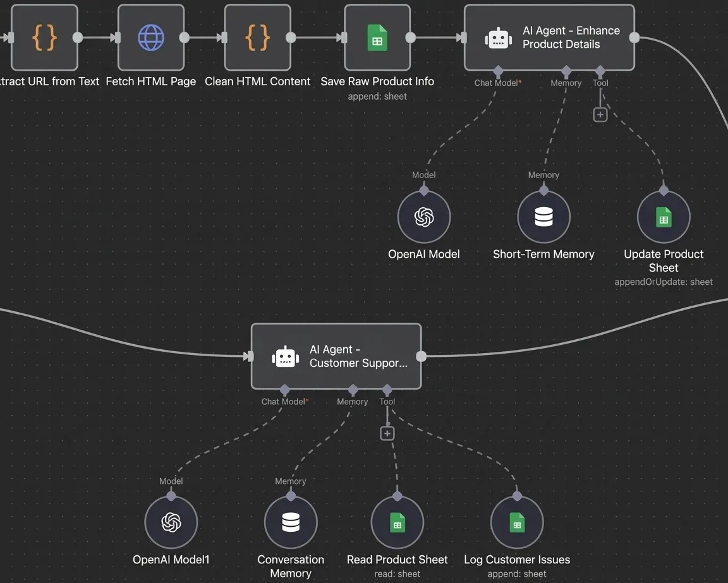Click output port of Customer Support agent
The height and width of the screenshot is (583, 728).
click(x=421, y=356)
